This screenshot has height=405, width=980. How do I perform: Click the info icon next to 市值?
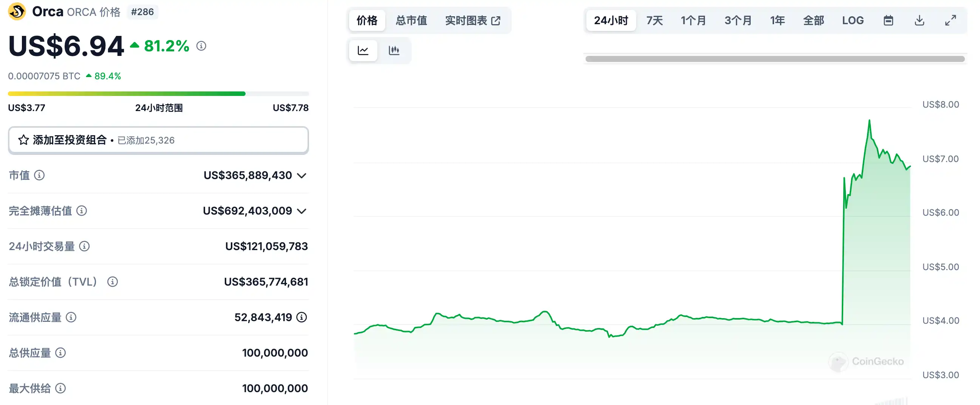39,175
